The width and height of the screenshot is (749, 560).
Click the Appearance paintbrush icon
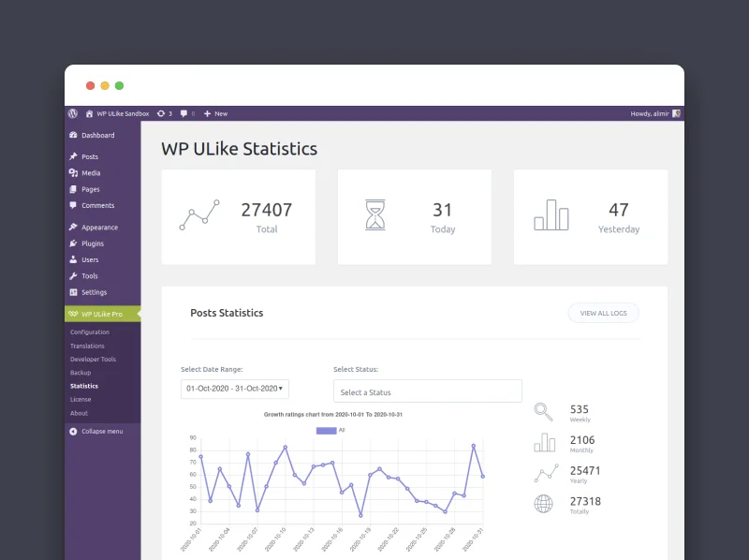(x=75, y=227)
